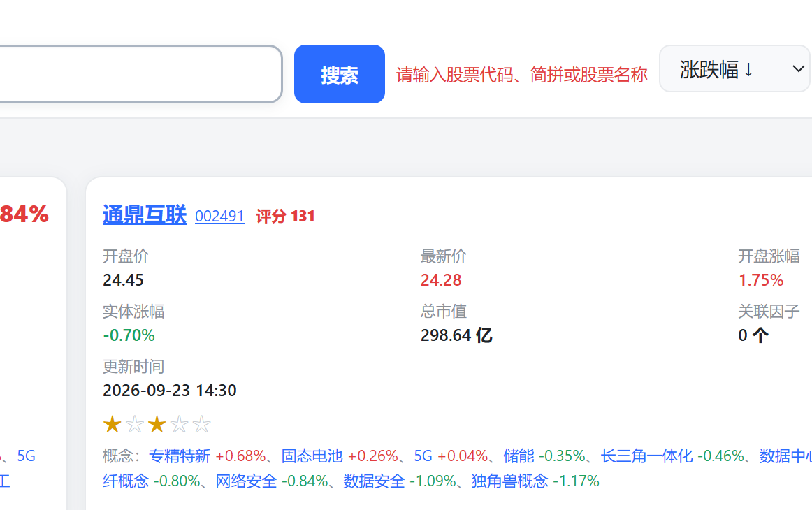Screen dimensions: 812x510
Task: Click the 最新价 value 24.28
Action: point(441,280)
